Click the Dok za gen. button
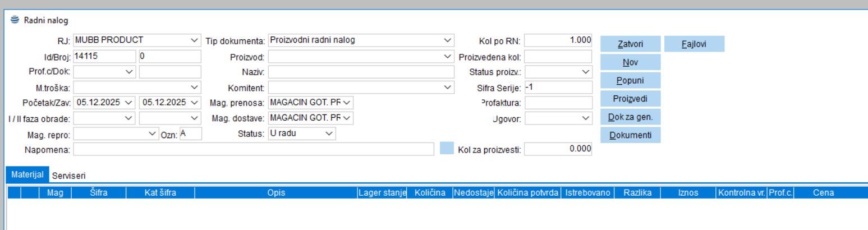Screen dimensions: 868x230 click(x=630, y=117)
